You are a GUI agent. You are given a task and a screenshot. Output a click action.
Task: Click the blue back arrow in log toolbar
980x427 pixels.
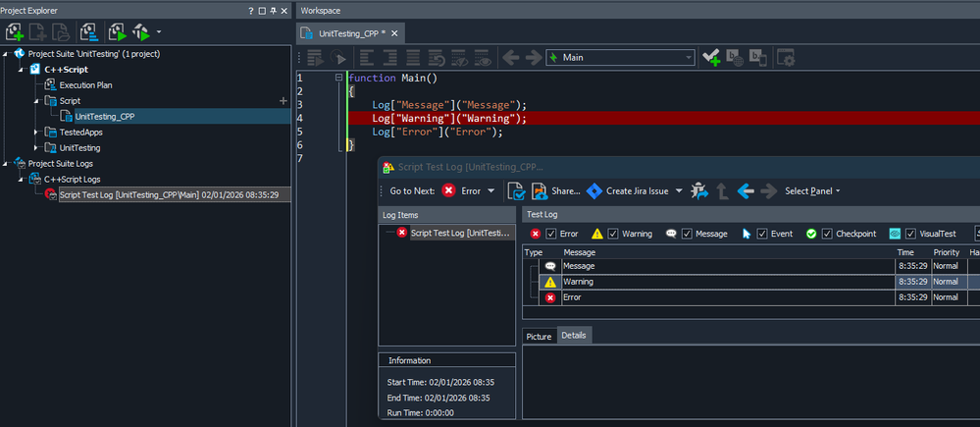tap(746, 190)
